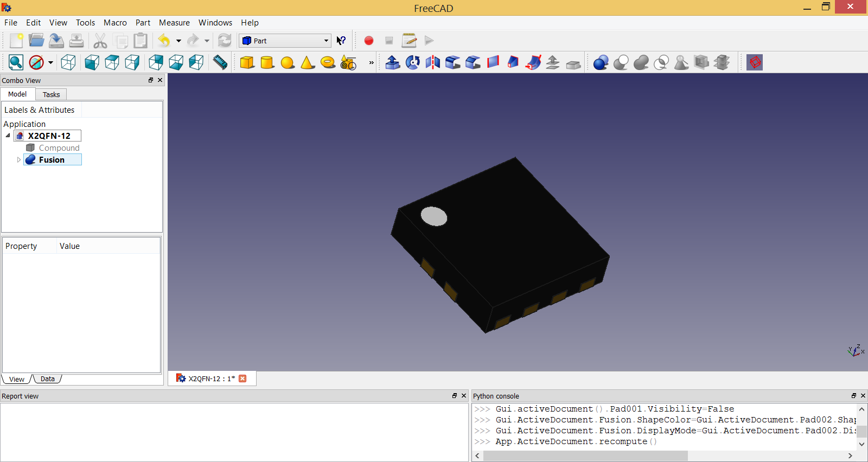The width and height of the screenshot is (868, 462).
Task: Apply Boolean Cut tool
Action: click(x=621, y=62)
